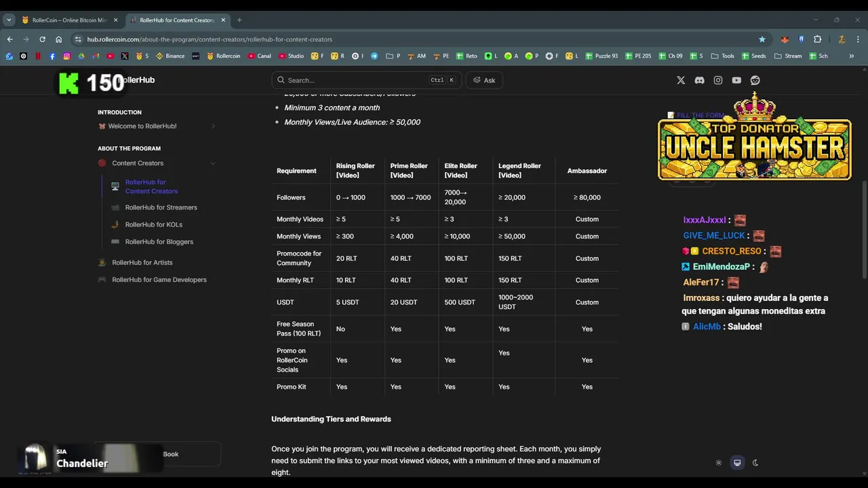Screen dimensions: 868x488
Task: Open RollerHub for Artists page
Action: [142, 262]
